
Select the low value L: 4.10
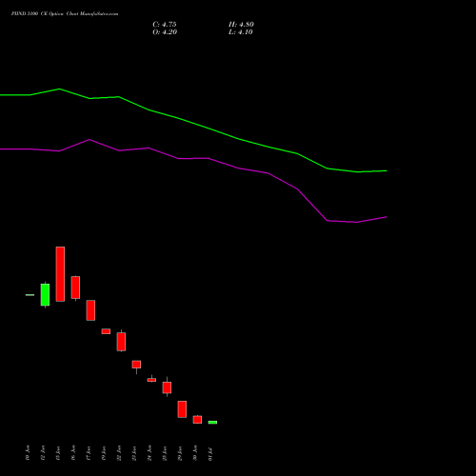[x=241, y=32]
